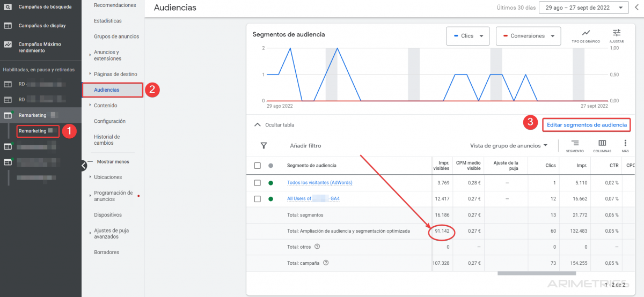Click the 91.142 visible impressions value

click(x=442, y=232)
